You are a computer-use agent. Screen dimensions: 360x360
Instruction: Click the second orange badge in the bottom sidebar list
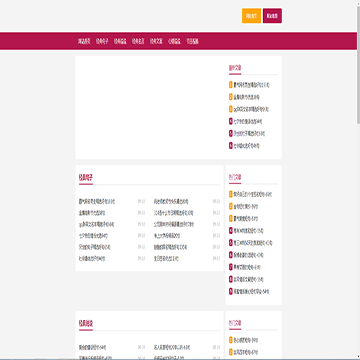[231, 352]
